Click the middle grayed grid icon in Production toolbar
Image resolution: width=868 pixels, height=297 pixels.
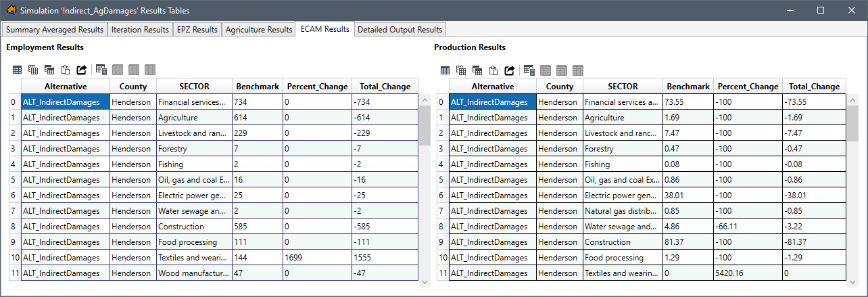[562, 70]
